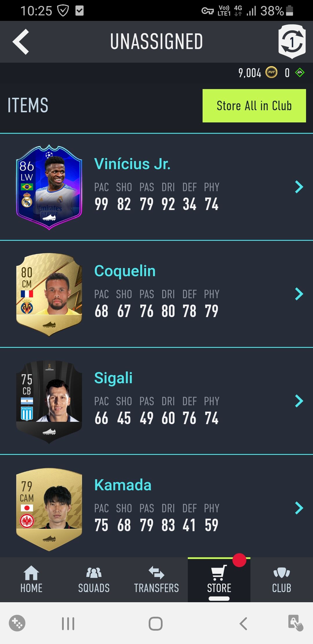Expand Vinícius Jr. item details chevron
The height and width of the screenshot is (644, 313).
[299, 187]
